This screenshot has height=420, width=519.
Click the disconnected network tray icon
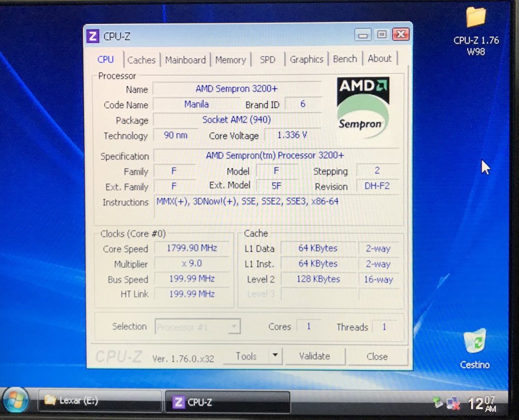click(454, 403)
